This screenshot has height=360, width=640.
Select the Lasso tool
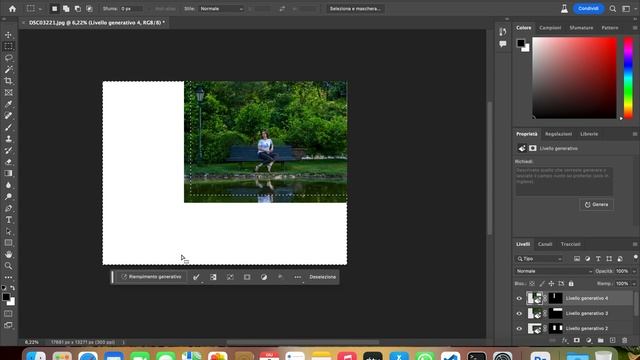pyautogui.click(x=8, y=58)
